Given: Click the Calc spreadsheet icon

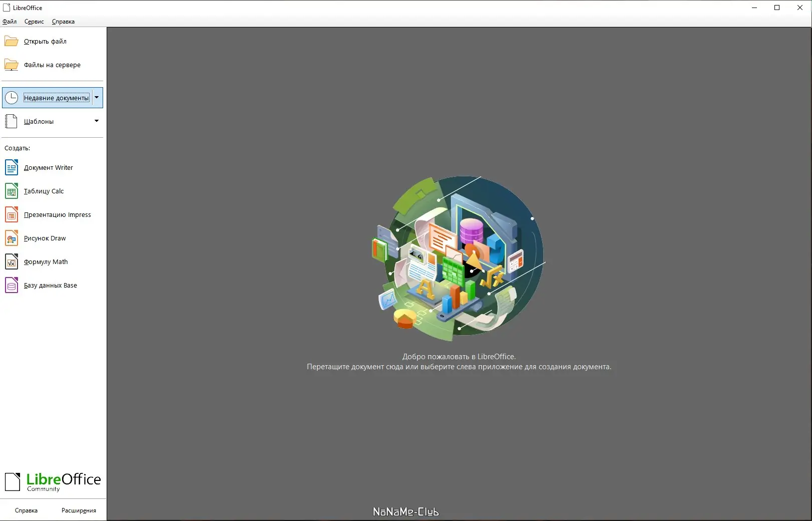Looking at the screenshot, I should 12,191.
